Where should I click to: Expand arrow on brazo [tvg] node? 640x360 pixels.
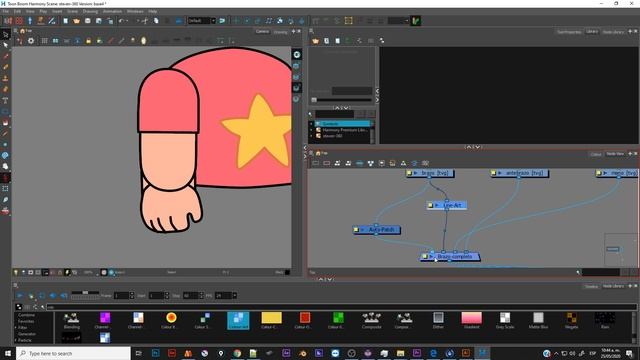(416, 173)
